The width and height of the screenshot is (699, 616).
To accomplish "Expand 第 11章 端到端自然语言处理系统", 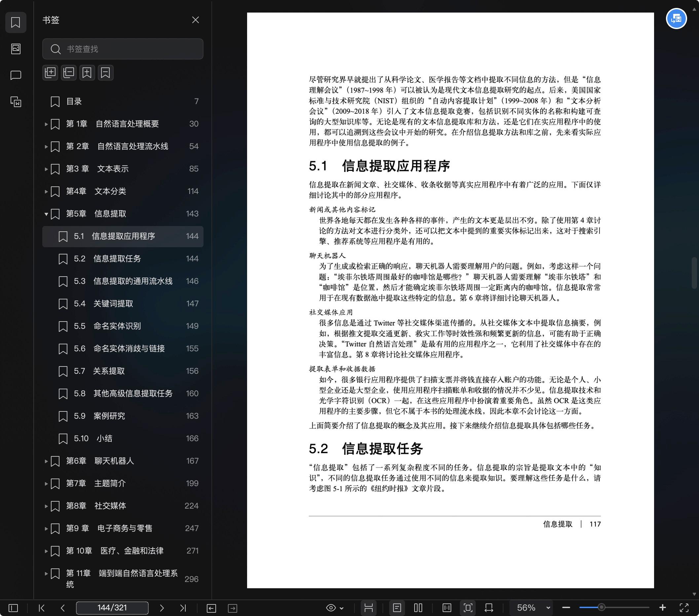I will pyautogui.click(x=46, y=573).
